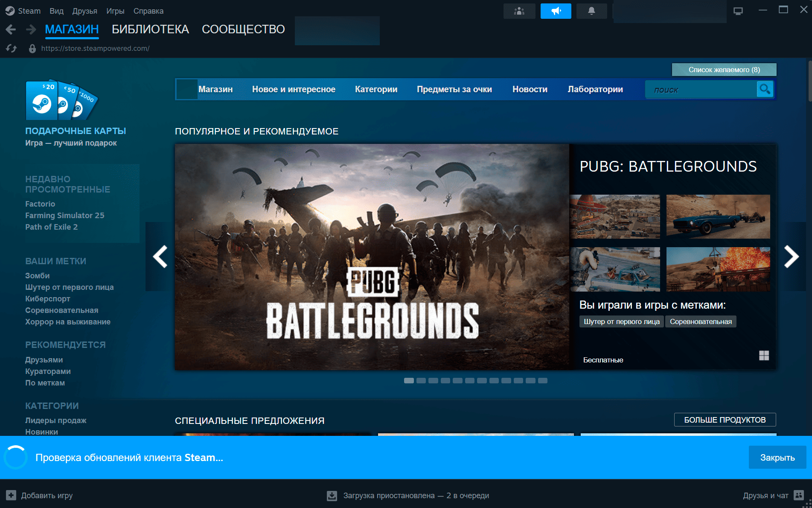
Task: Select the Зомби tag link
Action: coord(37,275)
